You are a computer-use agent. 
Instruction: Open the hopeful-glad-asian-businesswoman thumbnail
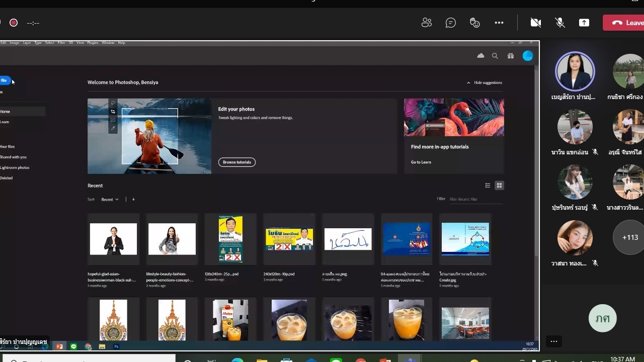click(113, 239)
